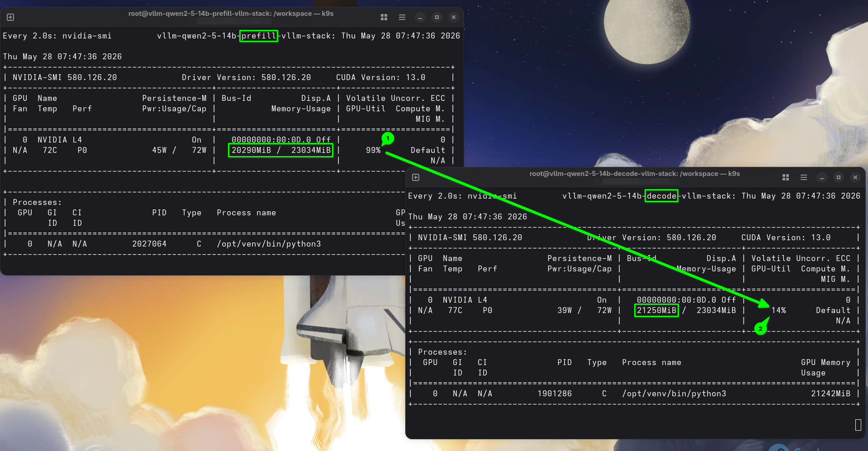
Task: Maximize the prefill terminal window
Action: (x=437, y=18)
